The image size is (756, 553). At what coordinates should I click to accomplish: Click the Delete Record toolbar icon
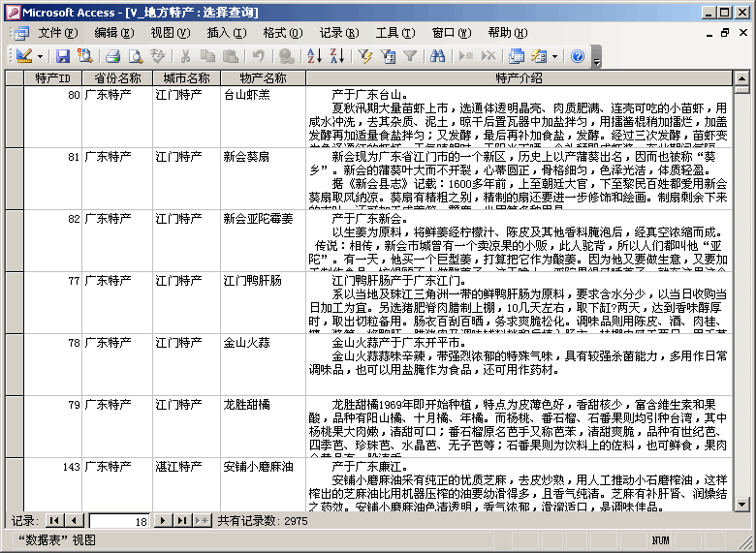click(488, 56)
